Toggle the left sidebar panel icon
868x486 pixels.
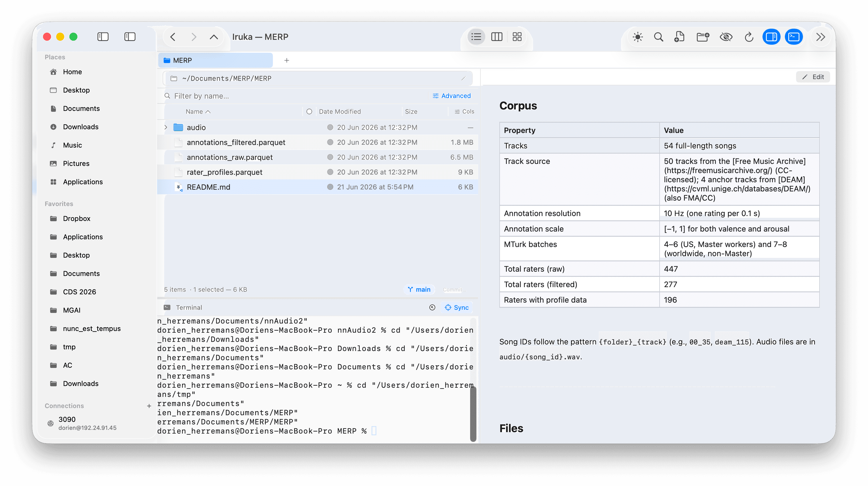point(103,37)
